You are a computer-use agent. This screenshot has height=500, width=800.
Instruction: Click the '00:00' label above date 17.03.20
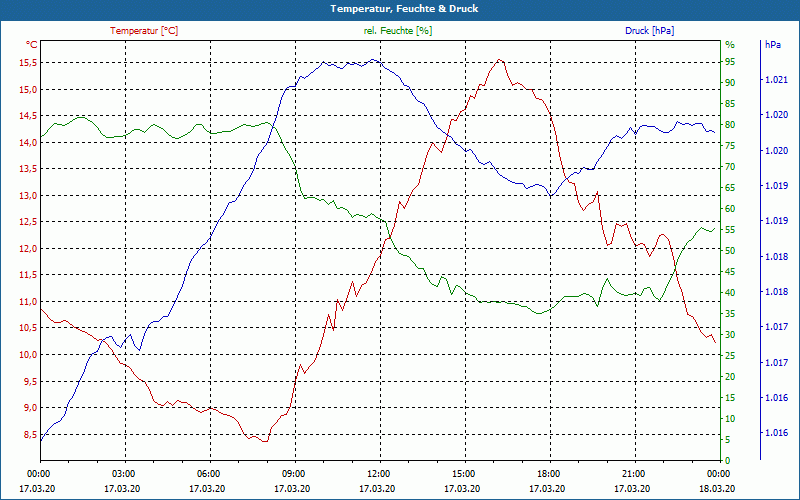point(37,473)
